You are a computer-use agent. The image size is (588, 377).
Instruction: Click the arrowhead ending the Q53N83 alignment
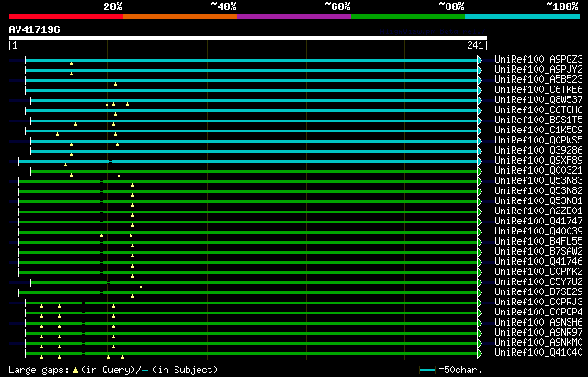[x=480, y=181]
